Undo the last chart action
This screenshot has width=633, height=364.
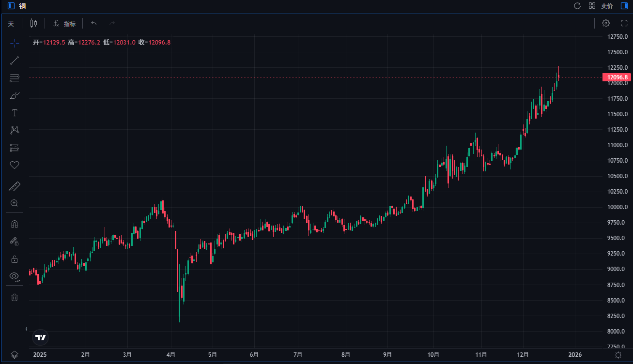94,24
